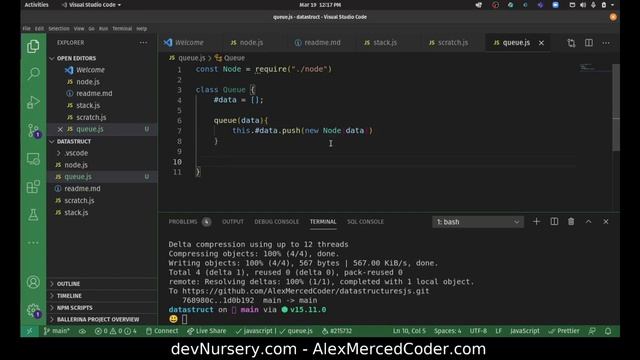Close the queue.js editor tab

541,43
